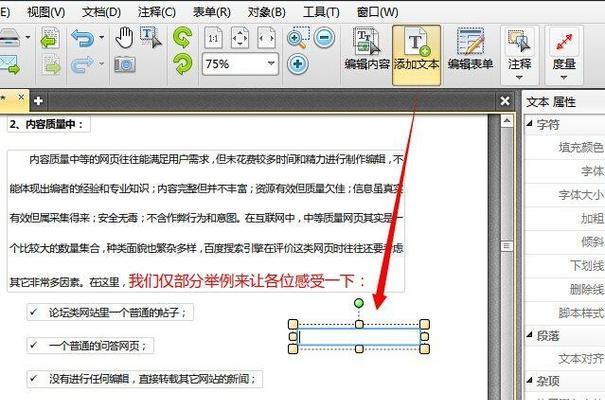Open the 工具(T) menu
The image size is (605, 400).
tap(321, 12)
